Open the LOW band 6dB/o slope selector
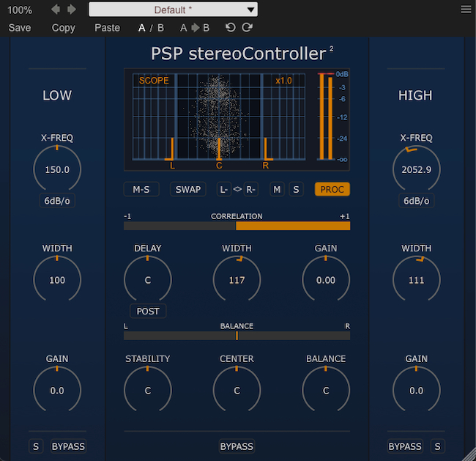Viewport: 476px width, 461px height. click(57, 201)
